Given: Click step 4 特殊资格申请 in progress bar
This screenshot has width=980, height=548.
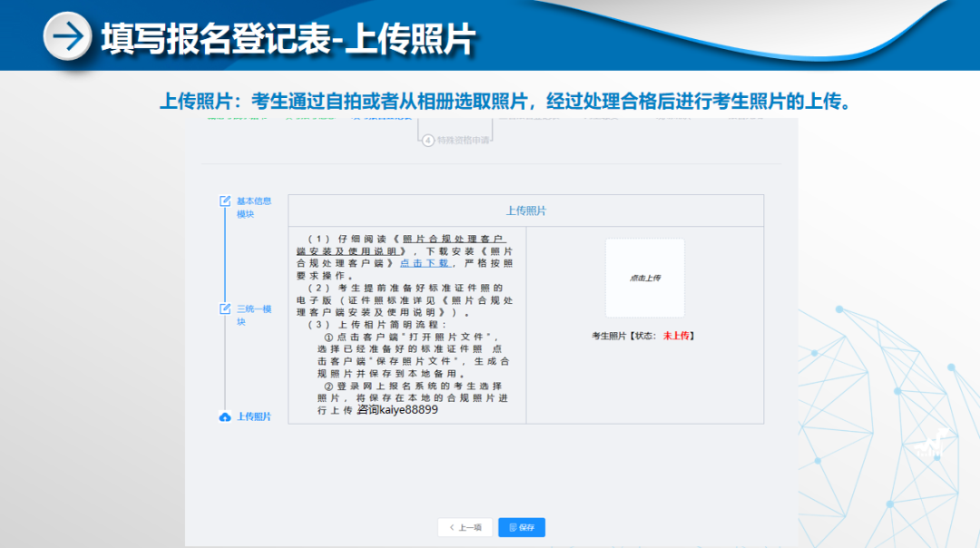Looking at the screenshot, I should 456,140.
